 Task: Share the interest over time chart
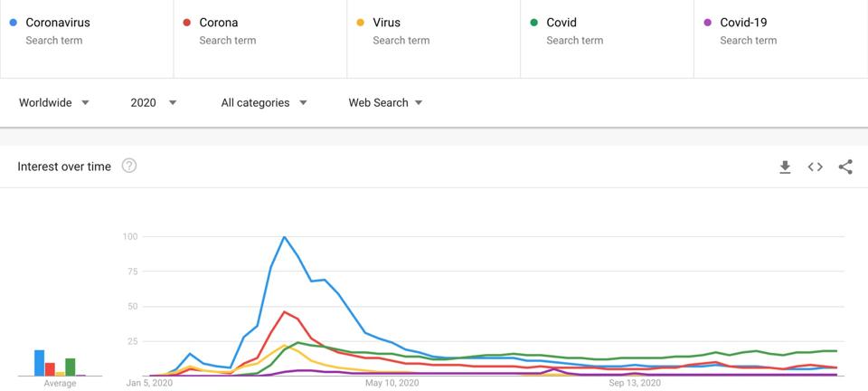pos(845,167)
